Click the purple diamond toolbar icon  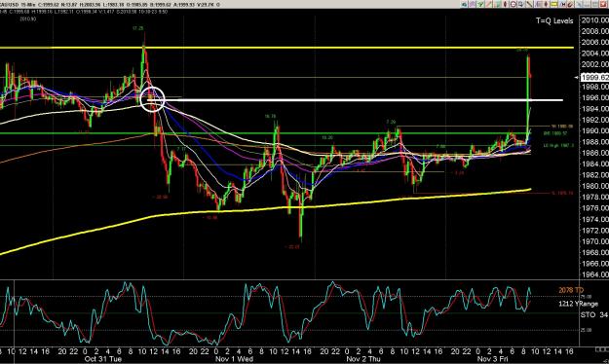[473, 4]
